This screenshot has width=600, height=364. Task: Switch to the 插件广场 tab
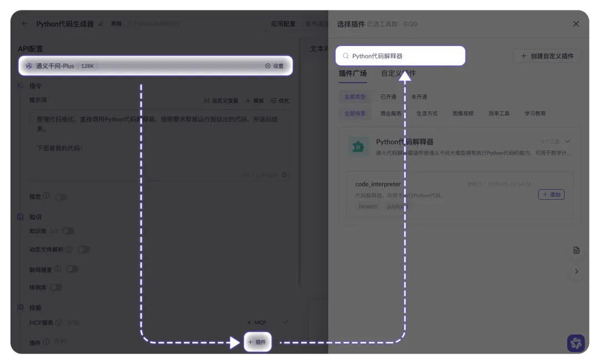pos(353,73)
